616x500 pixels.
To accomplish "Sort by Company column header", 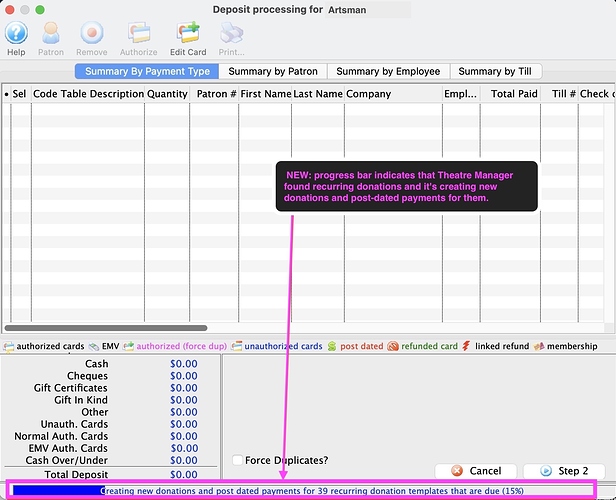I will 393,94.
